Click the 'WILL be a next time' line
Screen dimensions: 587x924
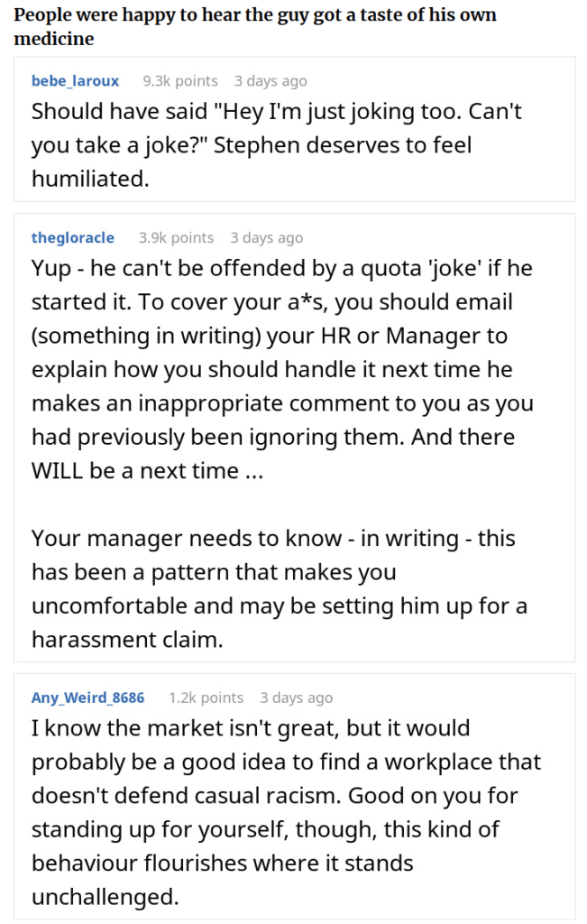[147, 470]
